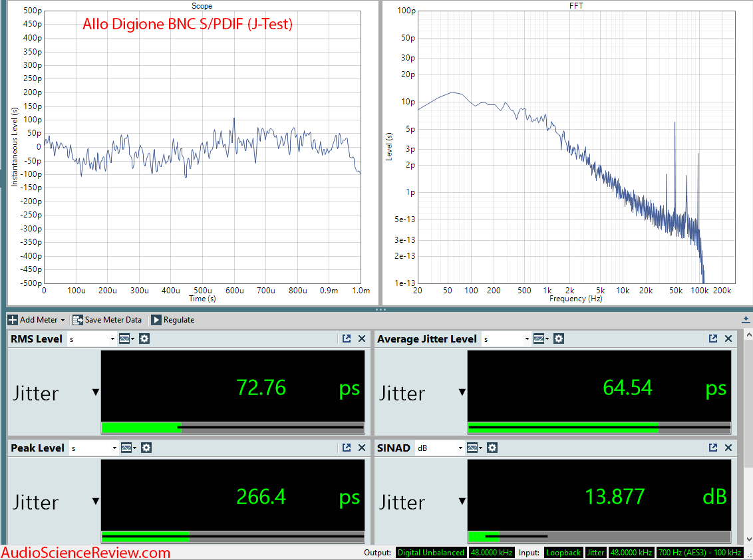753x560 pixels.
Task: Click the Loopback input status indicator
Action: pyautogui.click(x=563, y=553)
